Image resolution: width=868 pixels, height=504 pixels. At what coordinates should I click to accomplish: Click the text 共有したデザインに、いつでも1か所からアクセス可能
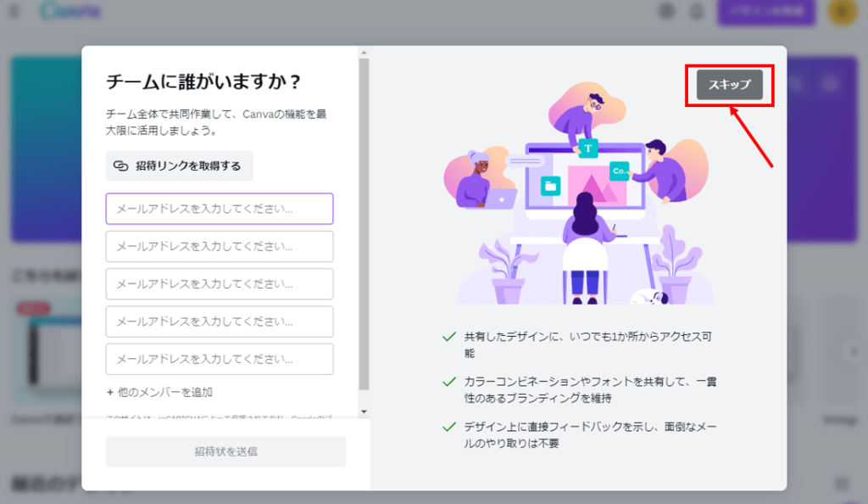(588, 344)
